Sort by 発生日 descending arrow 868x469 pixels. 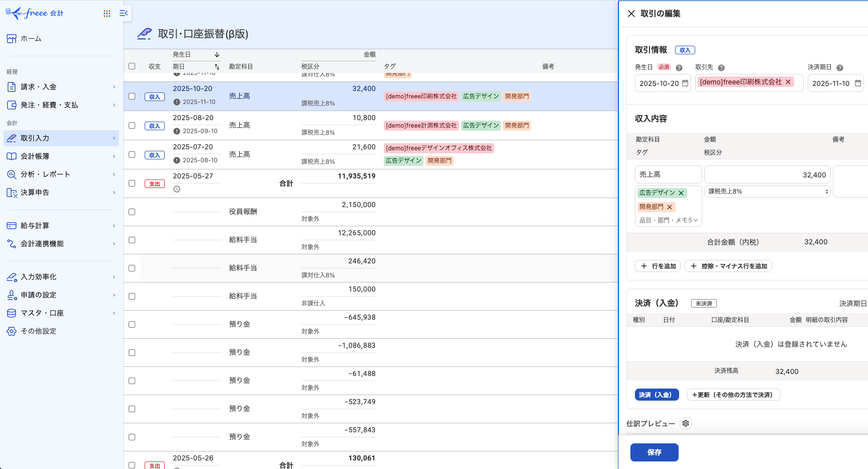click(217, 55)
